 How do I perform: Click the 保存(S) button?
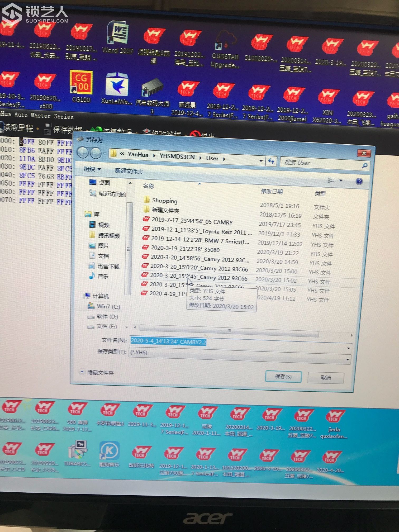pos(283,377)
